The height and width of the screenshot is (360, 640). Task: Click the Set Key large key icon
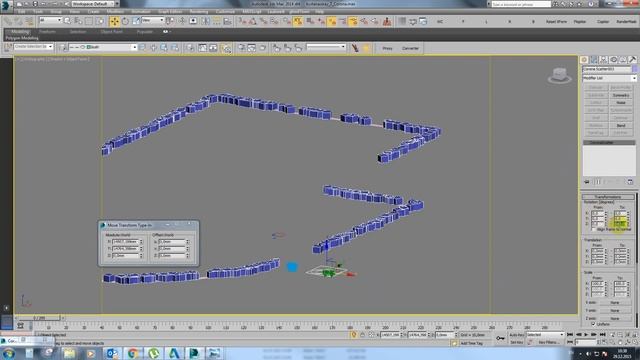[x=500, y=338]
